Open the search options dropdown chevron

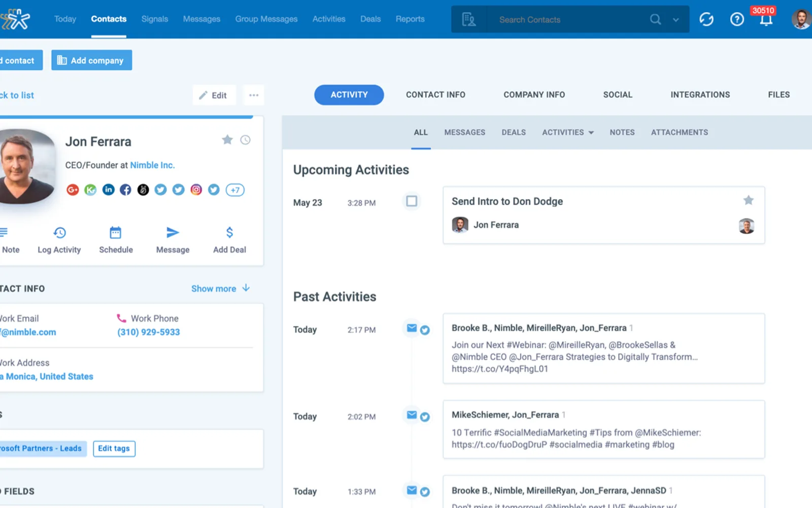click(676, 20)
